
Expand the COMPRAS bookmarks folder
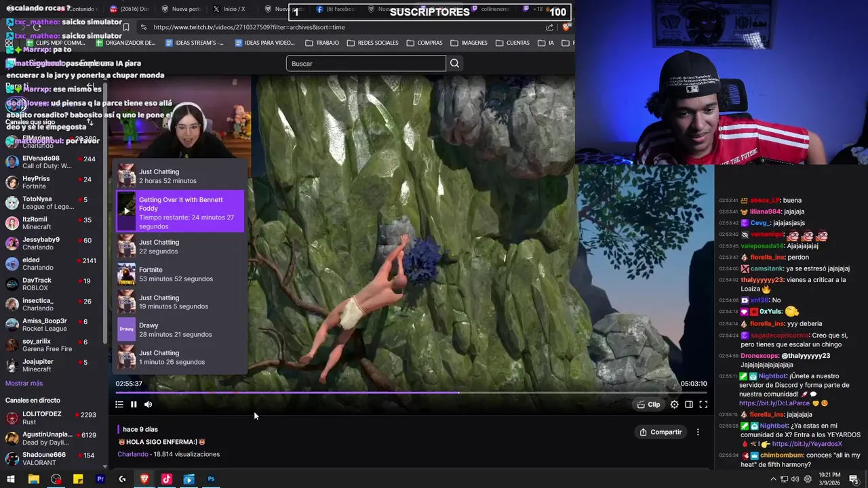[x=425, y=43]
